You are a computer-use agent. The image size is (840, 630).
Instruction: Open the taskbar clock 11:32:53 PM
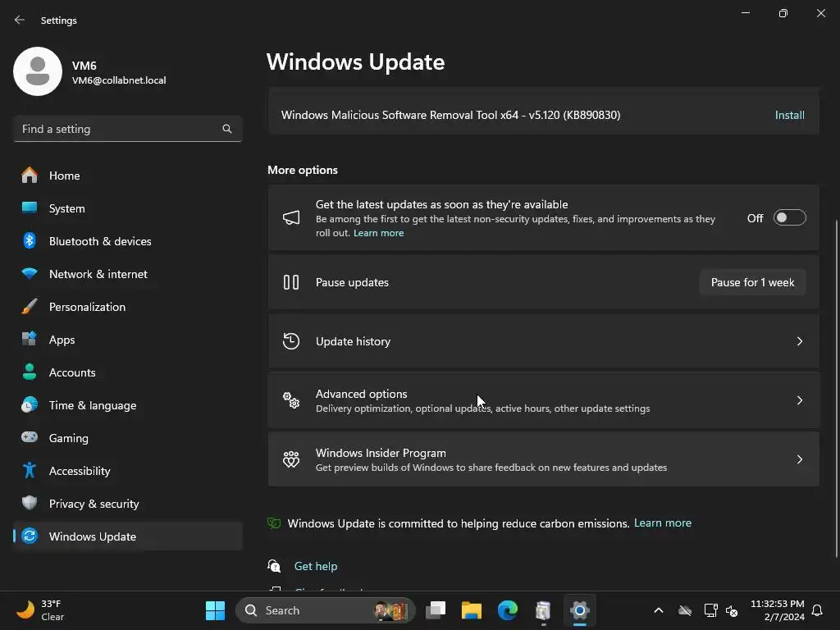pyautogui.click(x=778, y=610)
